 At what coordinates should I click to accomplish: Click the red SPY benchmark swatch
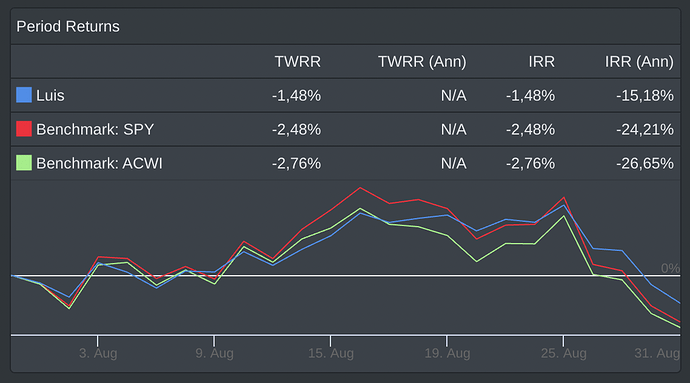[x=24, y=129]
